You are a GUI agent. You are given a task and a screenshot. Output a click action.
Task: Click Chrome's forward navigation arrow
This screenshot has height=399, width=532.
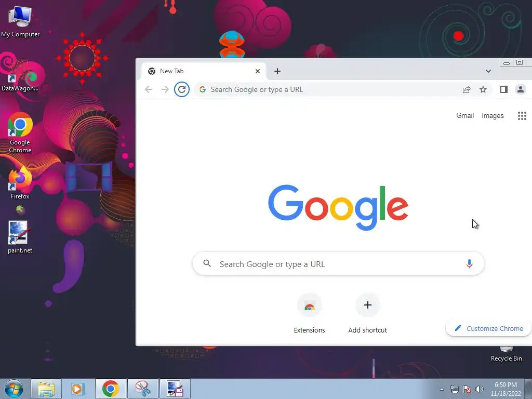165,89
